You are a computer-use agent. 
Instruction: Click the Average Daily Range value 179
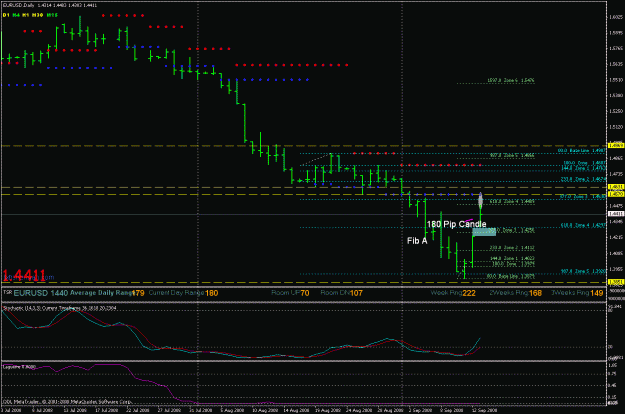138,293
